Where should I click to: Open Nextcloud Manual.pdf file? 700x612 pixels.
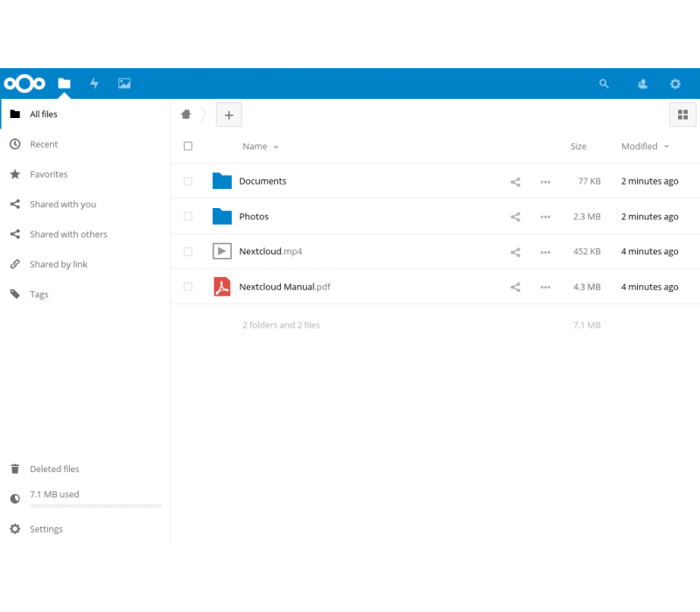click(x=284, y=287)
